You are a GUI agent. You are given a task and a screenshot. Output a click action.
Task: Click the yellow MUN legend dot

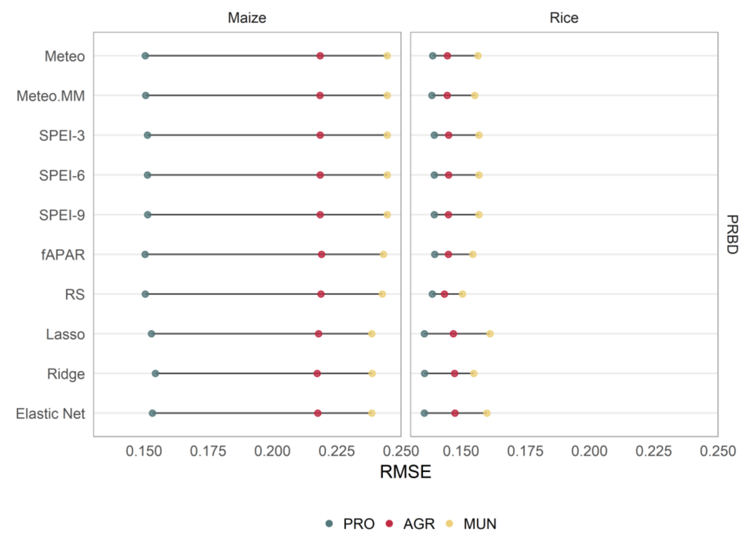click(x=450, y=524)
